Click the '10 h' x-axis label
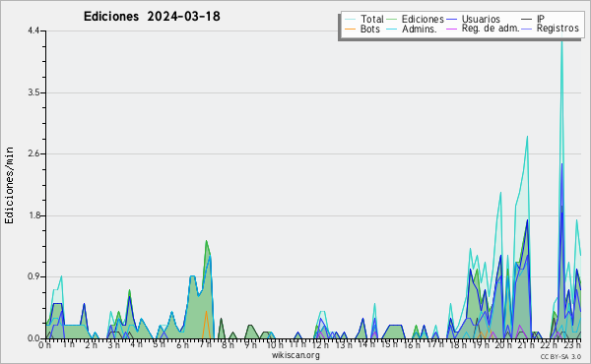591x364 pixels. pyautogui.click(x=275, y=344)
